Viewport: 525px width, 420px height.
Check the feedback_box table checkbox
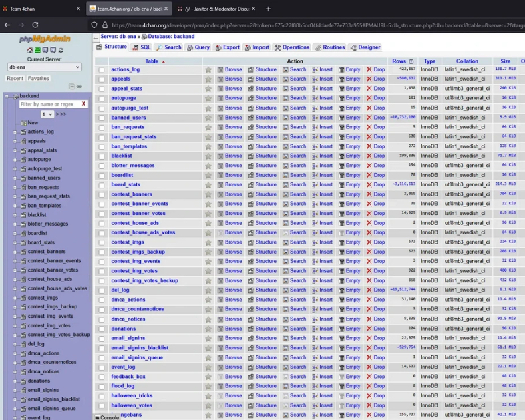tap(102, 377)
